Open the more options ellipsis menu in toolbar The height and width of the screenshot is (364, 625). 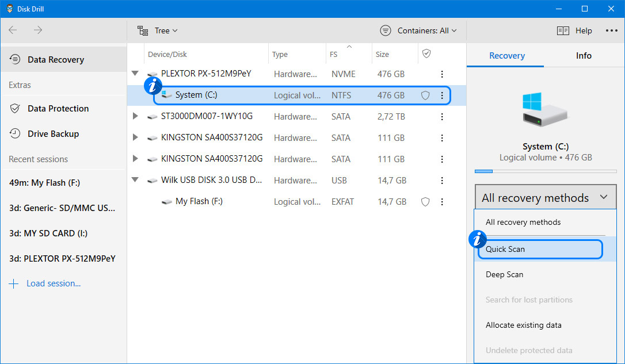pos(612,30)
